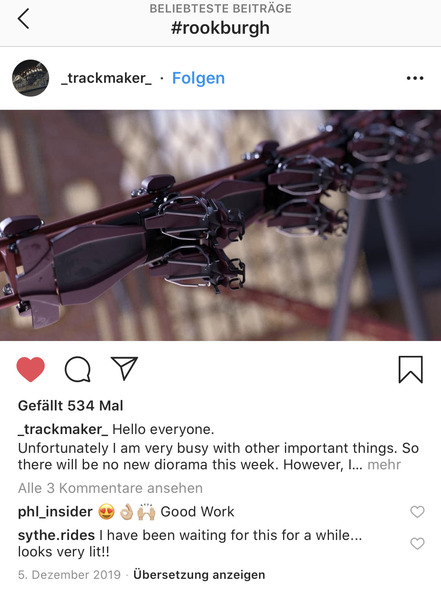Open the comment speech bubble icon
441x600 pixels.
pos(78,369)
